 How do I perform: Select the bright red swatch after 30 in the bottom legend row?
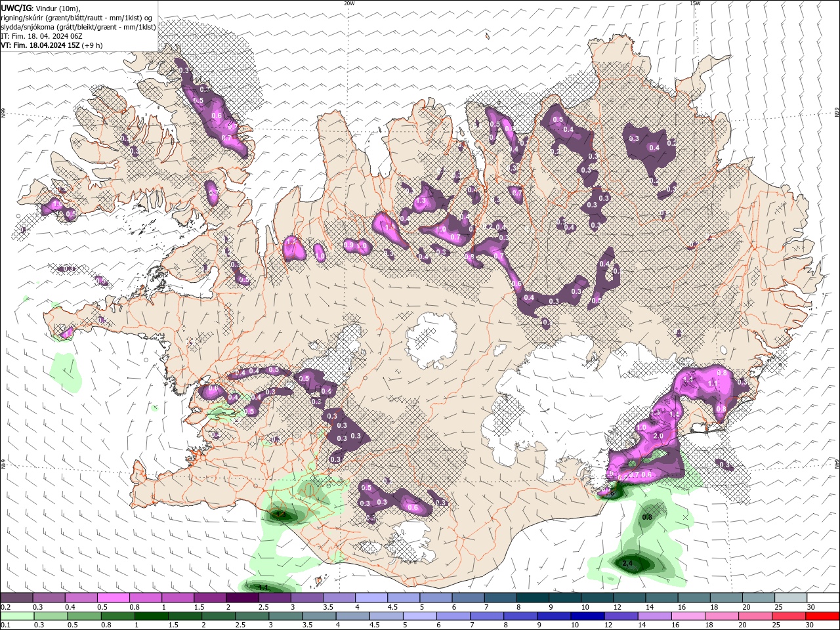[822, 616]
